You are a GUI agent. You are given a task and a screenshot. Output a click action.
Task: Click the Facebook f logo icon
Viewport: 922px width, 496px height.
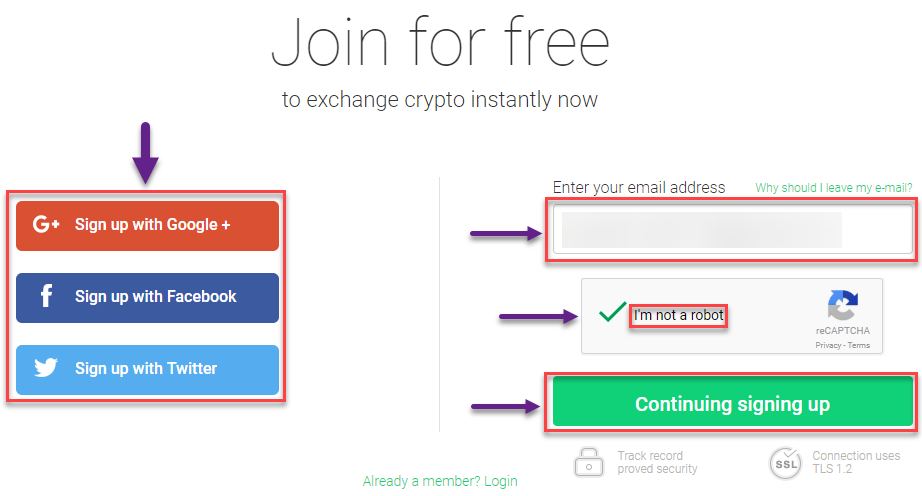click(46, 296)
